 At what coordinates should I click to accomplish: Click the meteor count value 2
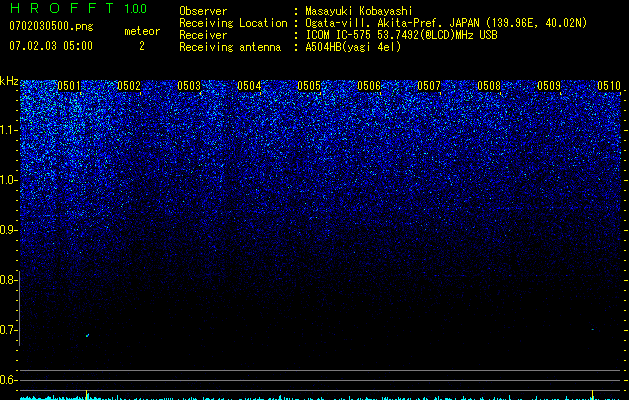pos(142,46)
